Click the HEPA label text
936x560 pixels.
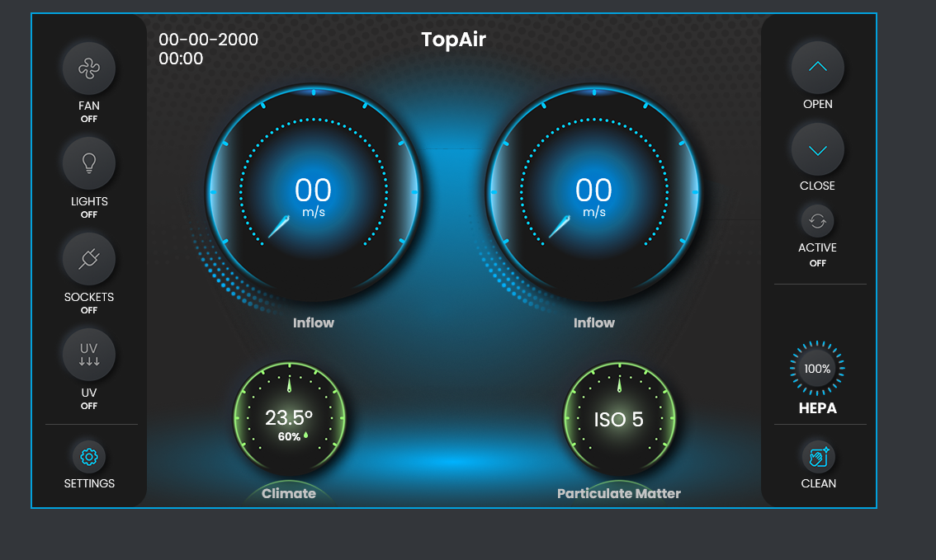click(x=818, y=408)
